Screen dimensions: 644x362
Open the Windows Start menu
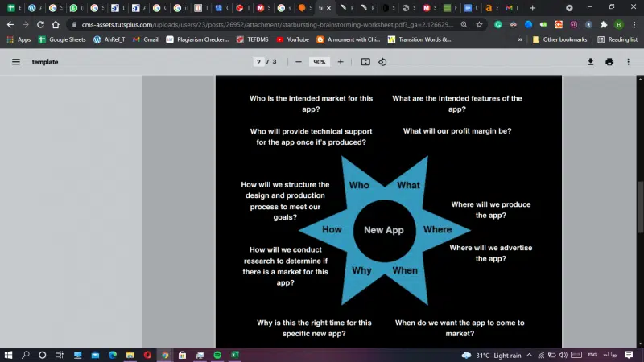click(9, 355)
